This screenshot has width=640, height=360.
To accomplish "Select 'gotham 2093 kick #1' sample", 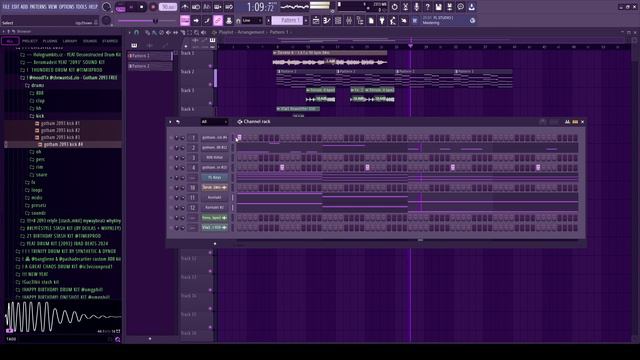I will click(60, 123).
